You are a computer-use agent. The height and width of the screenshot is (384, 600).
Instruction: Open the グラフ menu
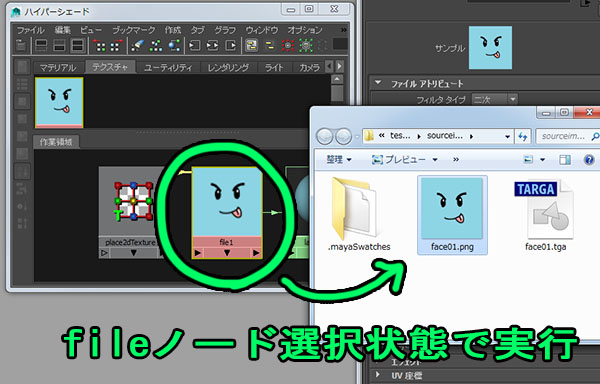tap(225, 30)
